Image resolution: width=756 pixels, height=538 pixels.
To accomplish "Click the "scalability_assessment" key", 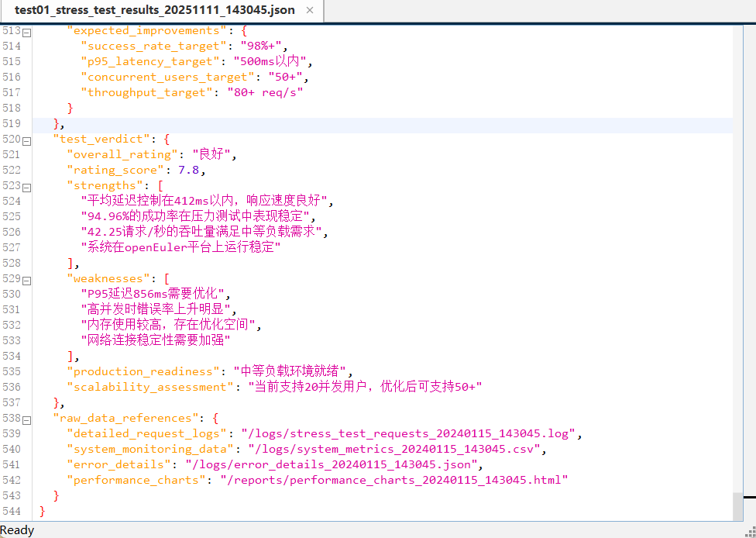I will tap(150, 387).
